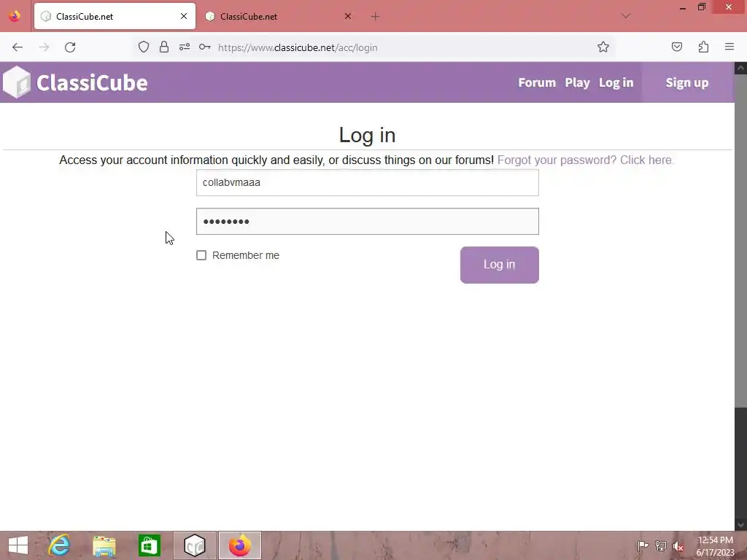
Task: Expand the list all tabs chevron
Action: [625, 16]
